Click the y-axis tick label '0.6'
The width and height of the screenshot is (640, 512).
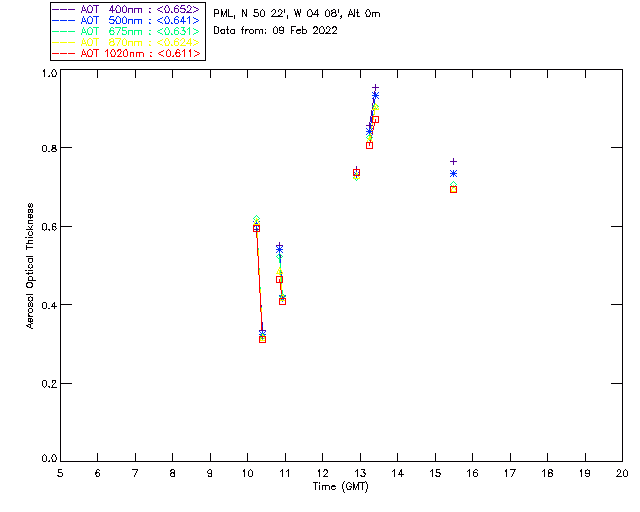tap(49, 227)
